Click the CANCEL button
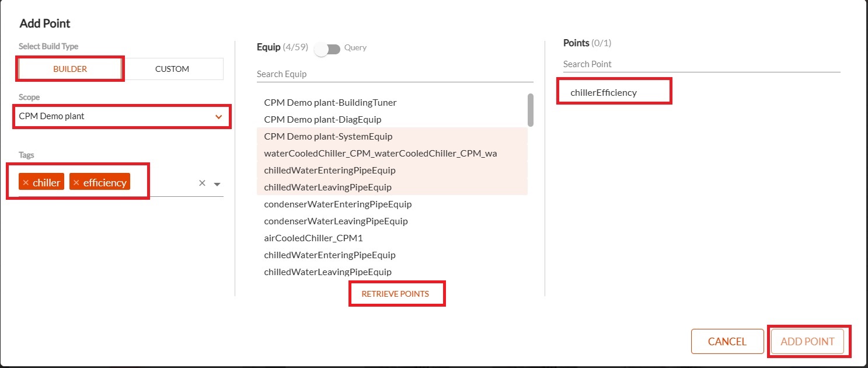Screen dimensions: 868x368 727,342
